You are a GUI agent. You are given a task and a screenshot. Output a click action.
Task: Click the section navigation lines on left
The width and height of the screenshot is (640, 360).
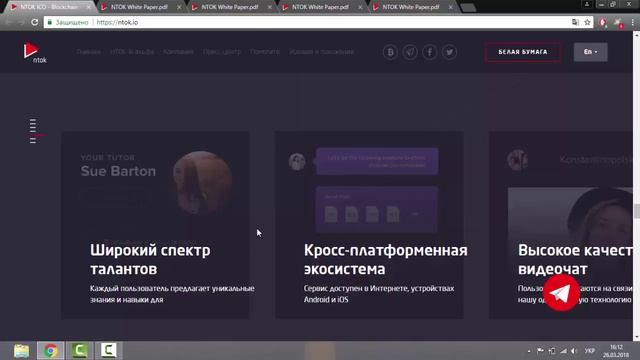pos(33,131)
